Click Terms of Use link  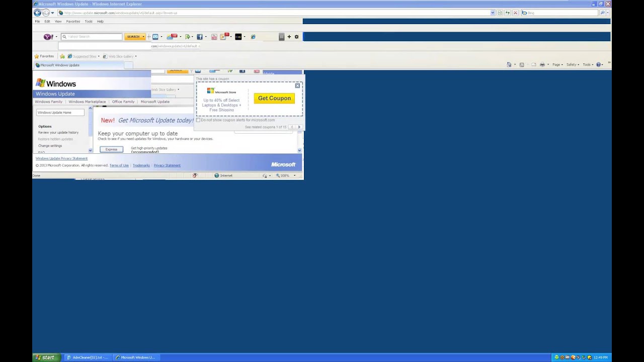point(119,165)
